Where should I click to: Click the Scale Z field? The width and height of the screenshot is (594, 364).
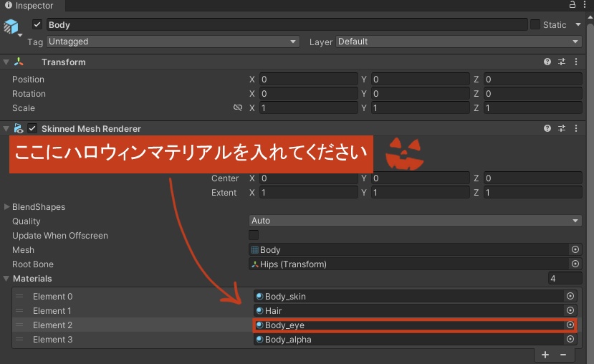[532, 108]
